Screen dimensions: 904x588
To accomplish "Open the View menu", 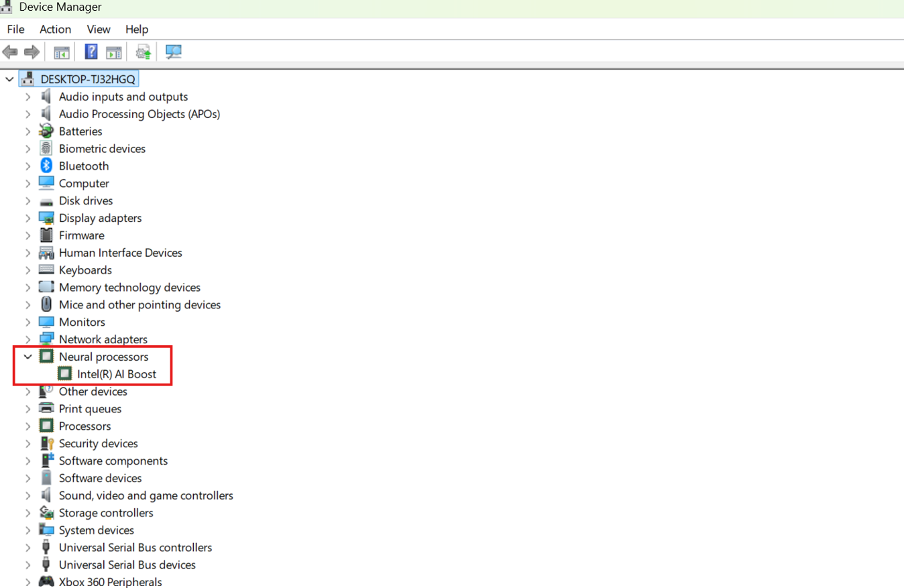I will coord(99,30).
